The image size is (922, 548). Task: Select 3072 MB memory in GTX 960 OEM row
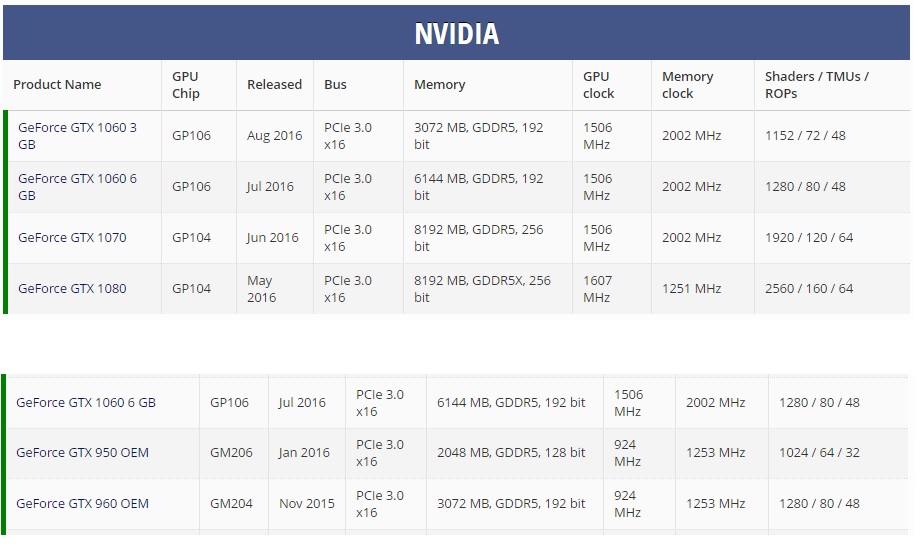point(511,504)
